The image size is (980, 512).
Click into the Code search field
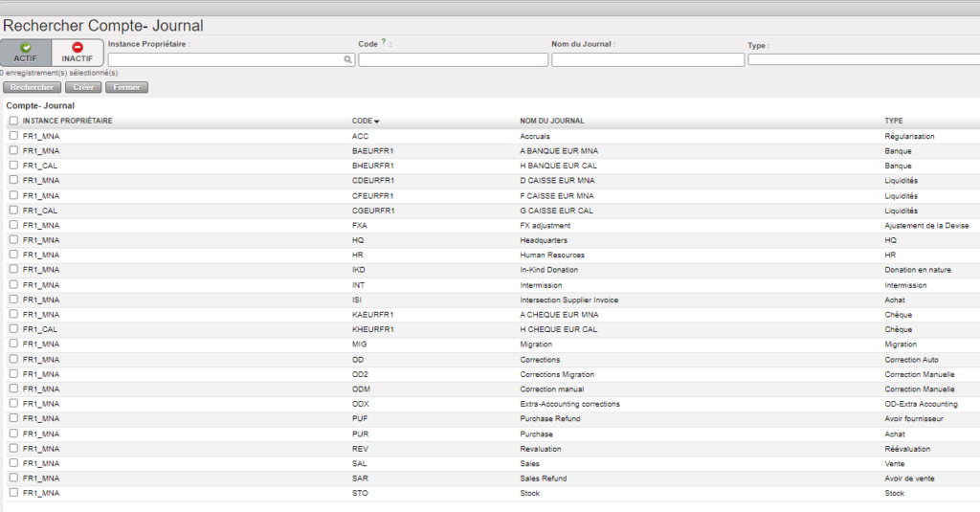pyautogui.click(x=453, y=59)
